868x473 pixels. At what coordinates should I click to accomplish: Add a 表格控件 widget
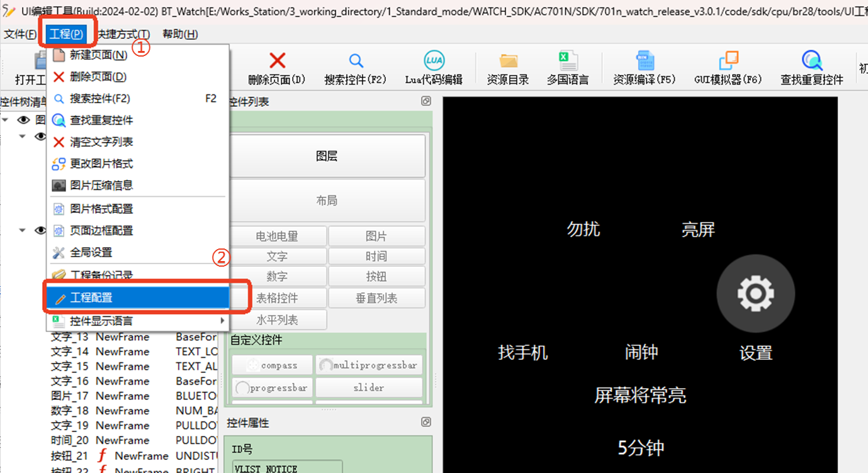(x=277, y=298)
